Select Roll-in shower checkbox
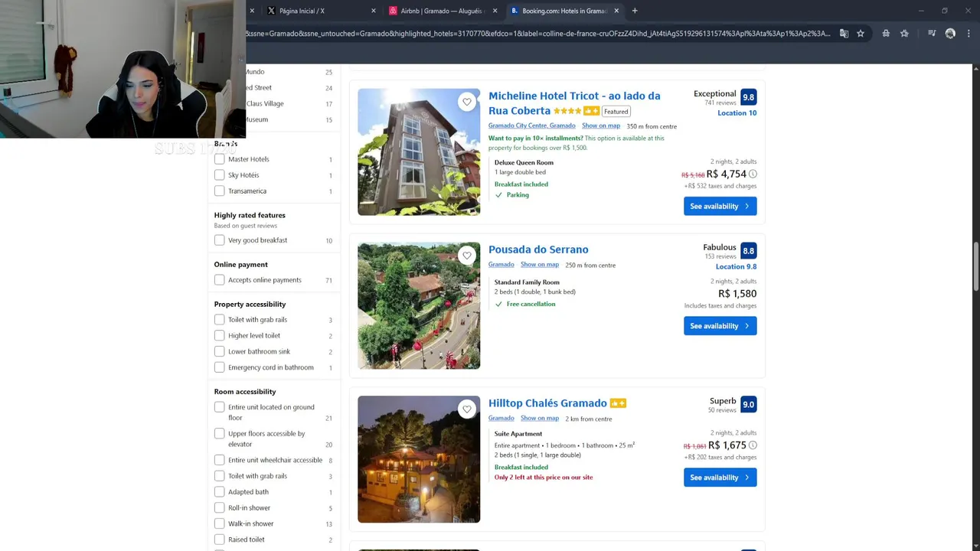This screenshot has height=551, width=980. 220,508
